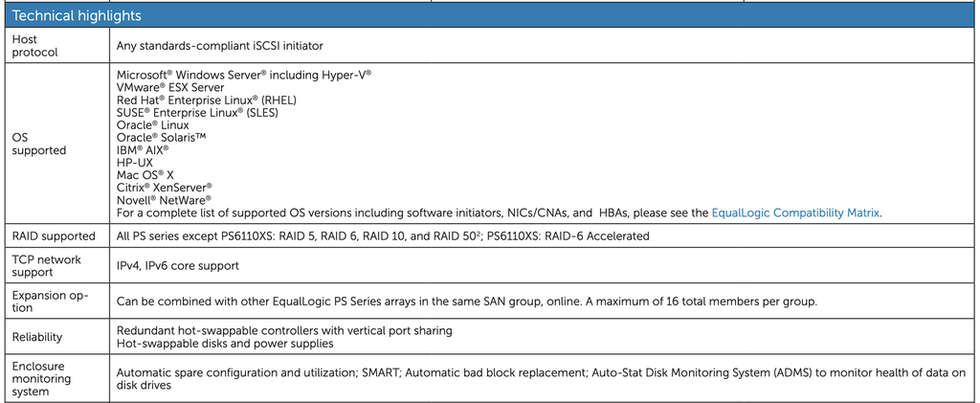Click the Oracle Linux line
This screenshot has width=980, height=403.
point(153,125)
